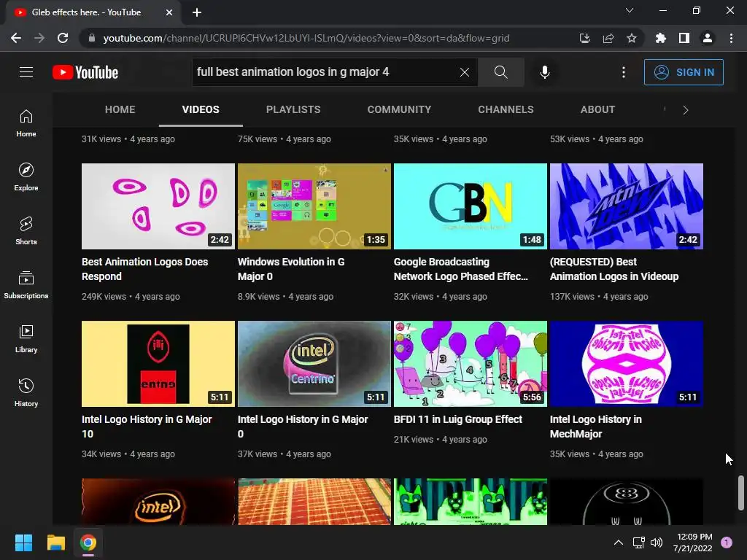
Task: Open a new browser tab
Action: click(197, 12)
